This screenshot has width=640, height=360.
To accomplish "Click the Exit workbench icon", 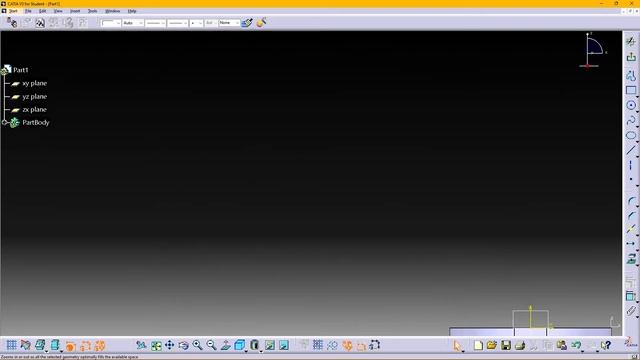I will pos(631,57).
